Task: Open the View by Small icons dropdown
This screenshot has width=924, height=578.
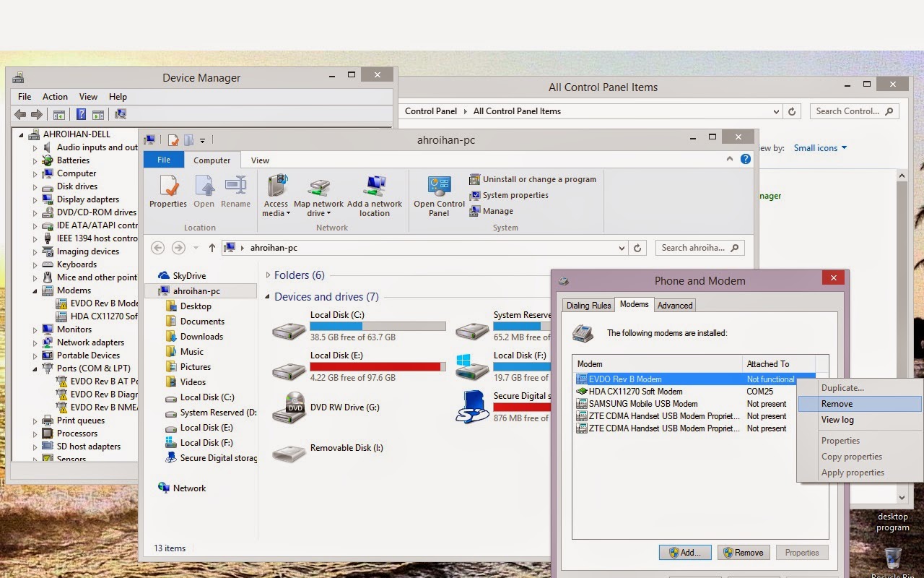Action: [821, 148]
